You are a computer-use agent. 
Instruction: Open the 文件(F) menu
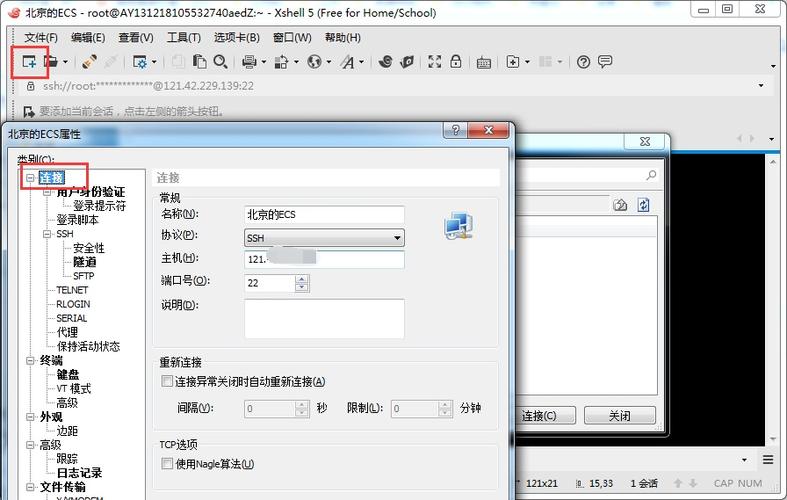tap(41, 38)
